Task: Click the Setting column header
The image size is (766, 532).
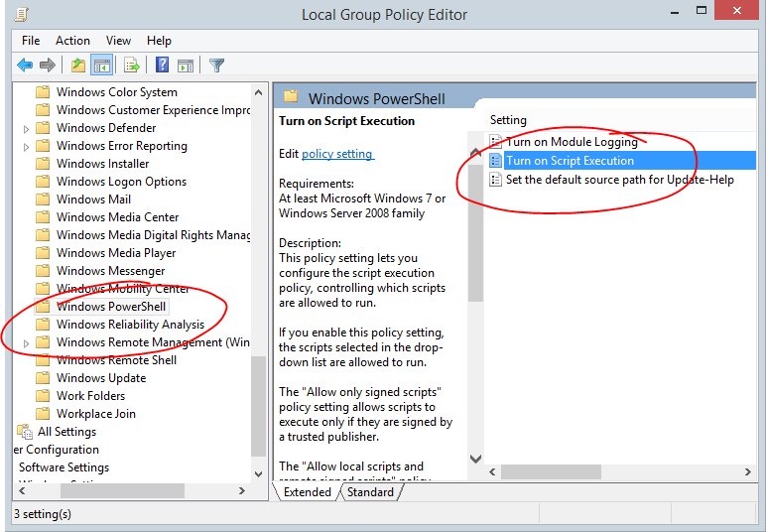Action: pos(508,120)
